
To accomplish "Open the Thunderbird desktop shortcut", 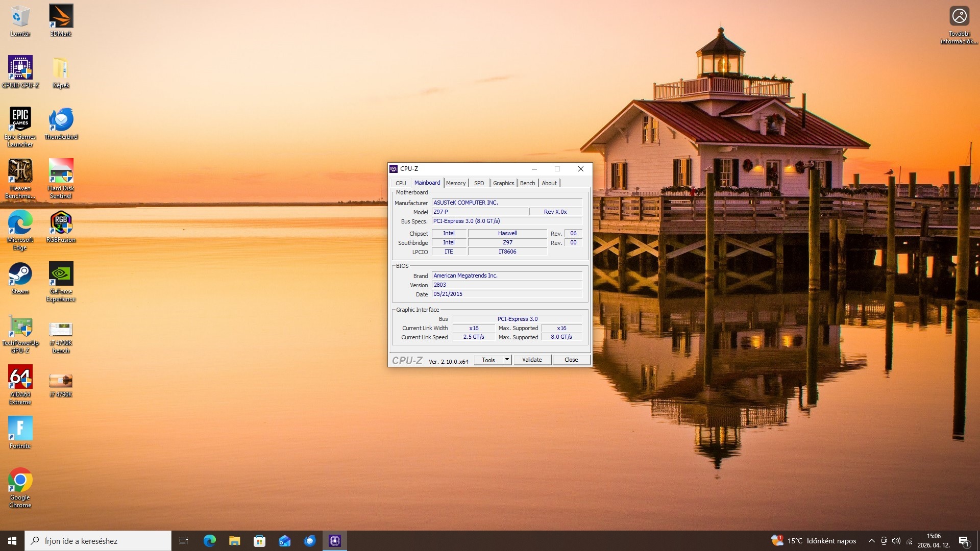I will [x=61, y=120].
